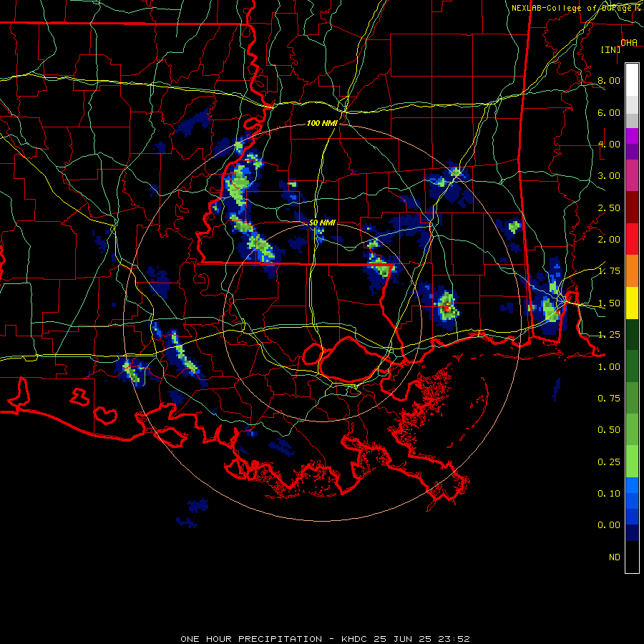Click the '0.50' legend label
Viewport: 644px width, 644px height.
pyautogui.click(x=609, y=430)
